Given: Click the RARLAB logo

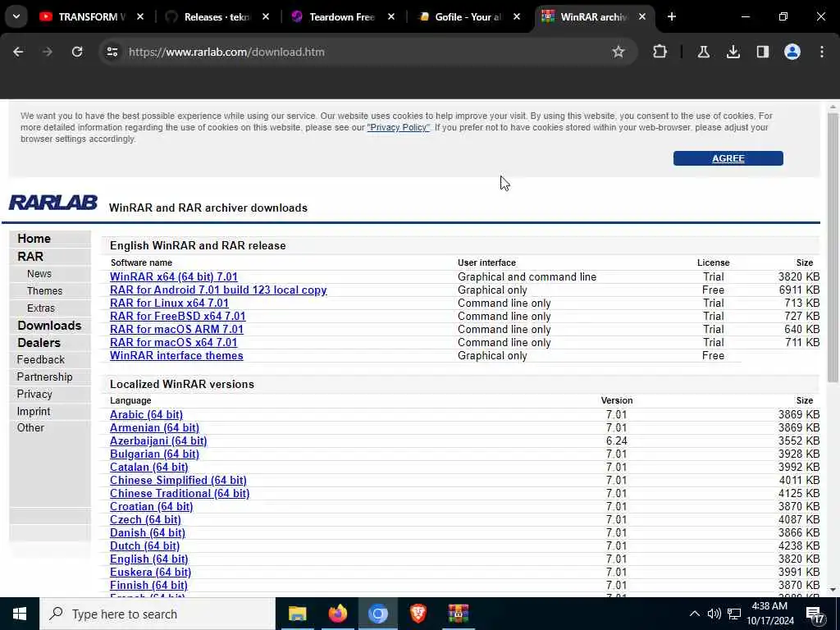Looking at the screenshot, I should click(x=53, y=203).
